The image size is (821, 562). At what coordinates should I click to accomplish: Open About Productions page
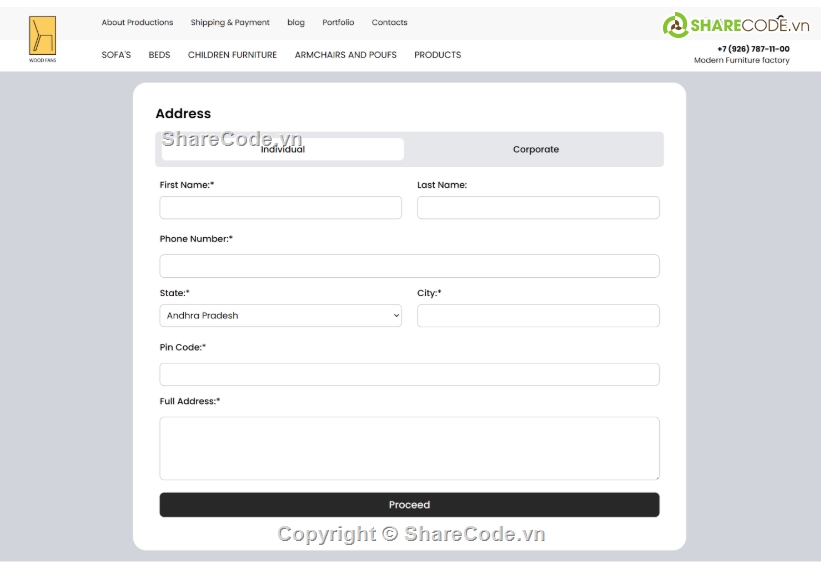pos(137,22)
